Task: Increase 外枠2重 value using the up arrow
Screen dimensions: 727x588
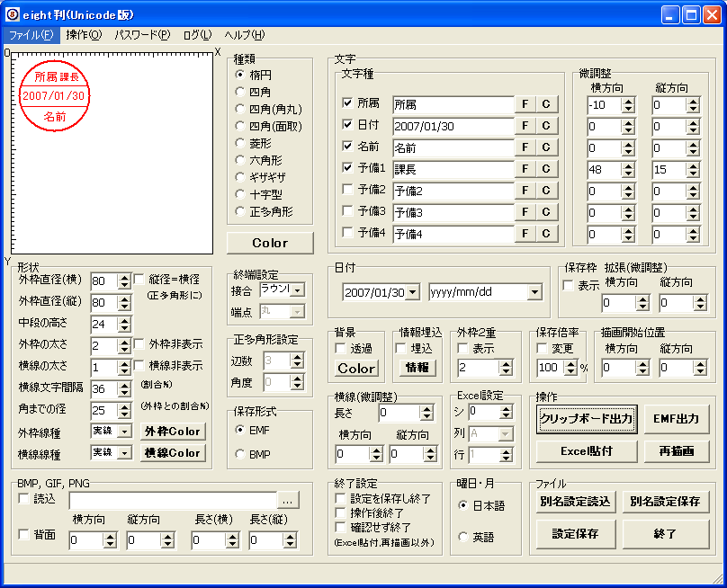Action: pyautogui.click(x=507, y=364)
